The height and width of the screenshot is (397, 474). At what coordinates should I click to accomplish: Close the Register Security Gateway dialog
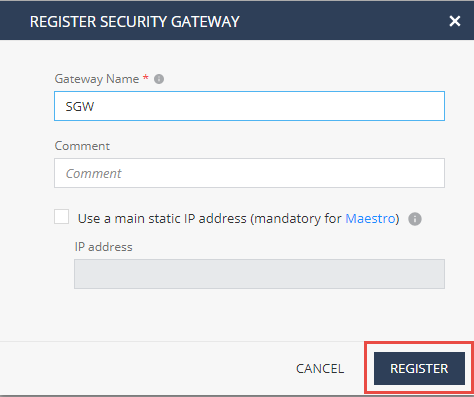[x=455, y=21]
